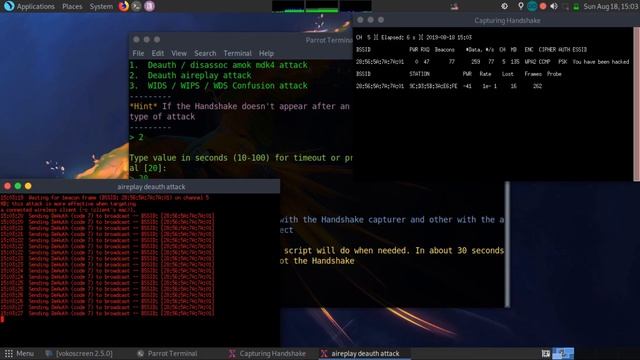Open the date and time clock

611,7
